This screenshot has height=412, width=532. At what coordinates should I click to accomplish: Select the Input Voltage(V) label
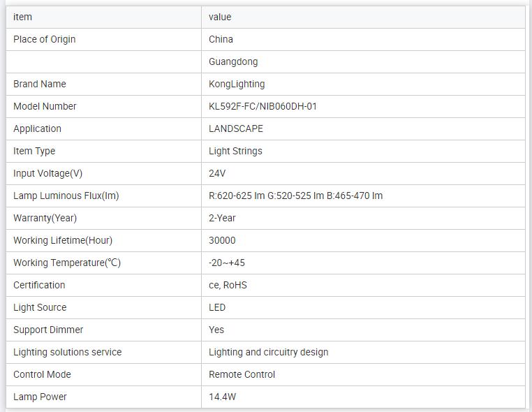(47, 173)
